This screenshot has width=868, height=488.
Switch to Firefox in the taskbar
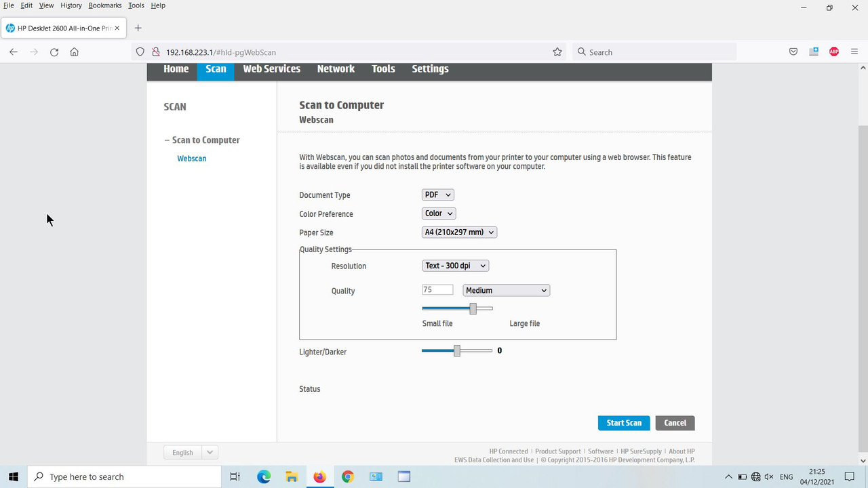[319, 476]
